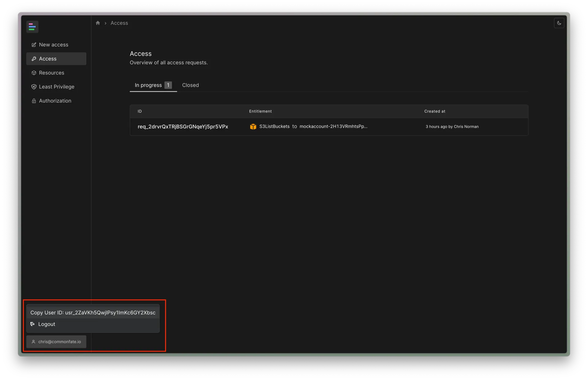This screenshot has height=380, width=588.
Task: Toggle dark mode with the moon icon
Action: click(559, 23)
